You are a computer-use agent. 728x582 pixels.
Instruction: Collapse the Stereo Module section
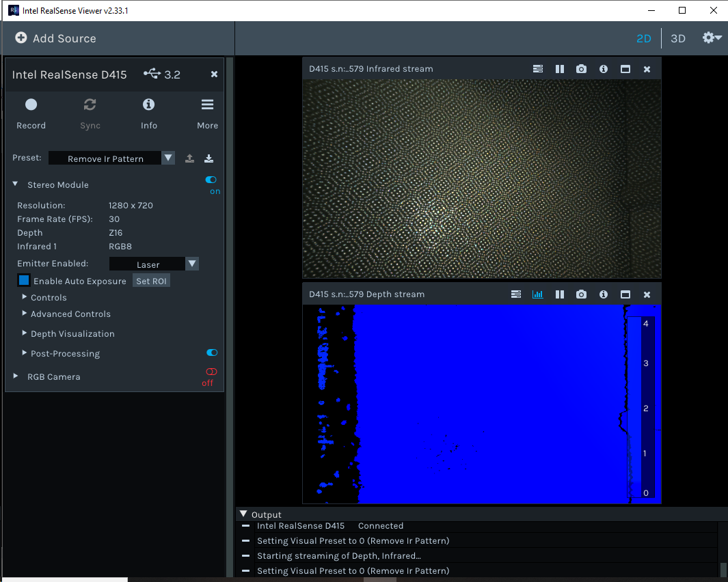click(15, 184)
